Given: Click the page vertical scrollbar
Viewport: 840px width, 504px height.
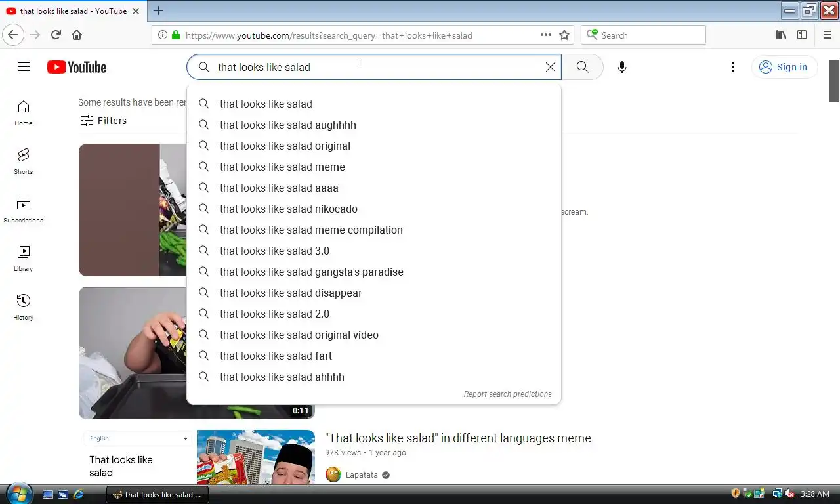Looking at the screenshot, I should (834, 81).
